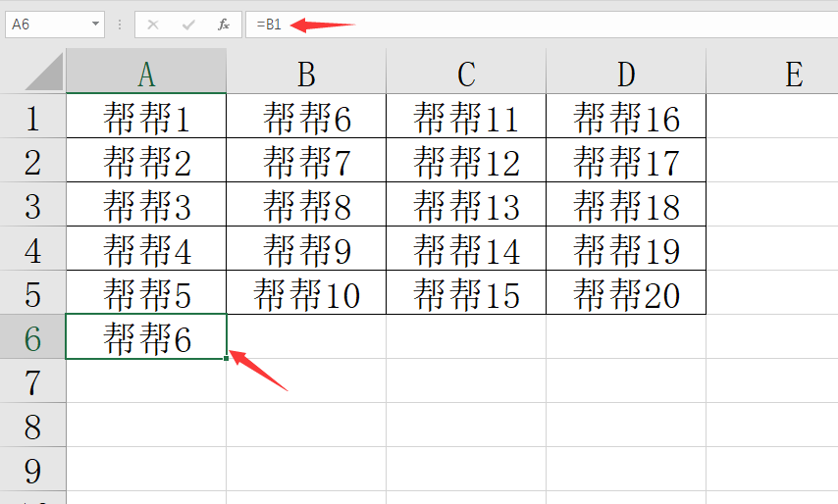Click cell containing 帮帮10
Image resolution: width=838 pixels, height=504 pixels.
(306, 292)
